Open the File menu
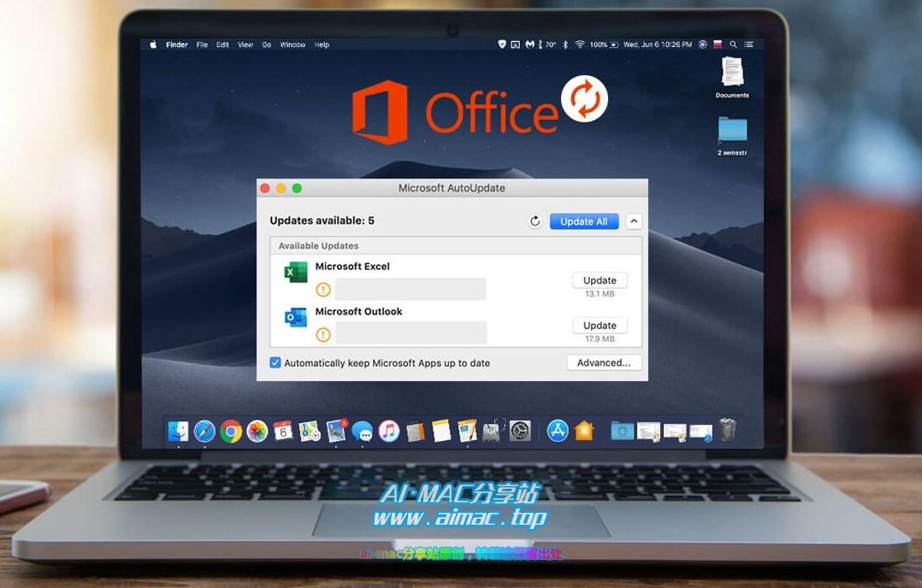 202,44
